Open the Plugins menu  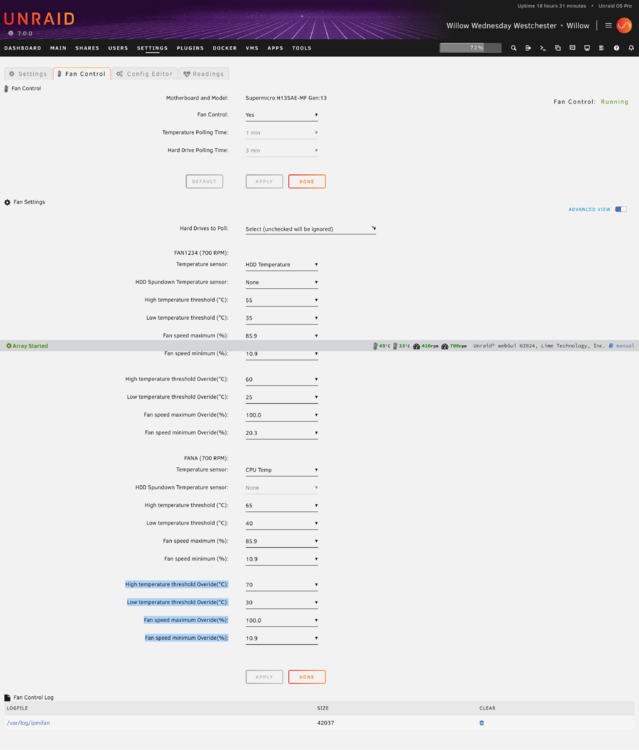(190, 48)
